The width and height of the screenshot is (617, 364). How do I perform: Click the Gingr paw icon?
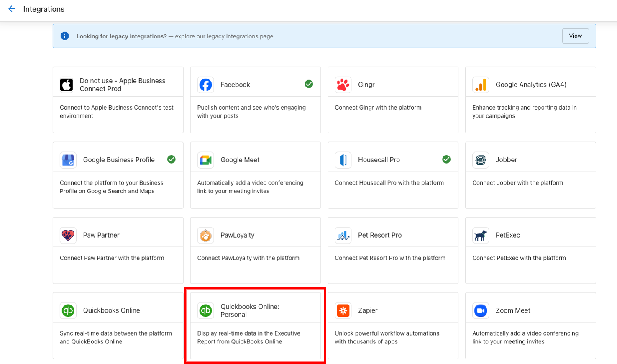coord(343,85)
